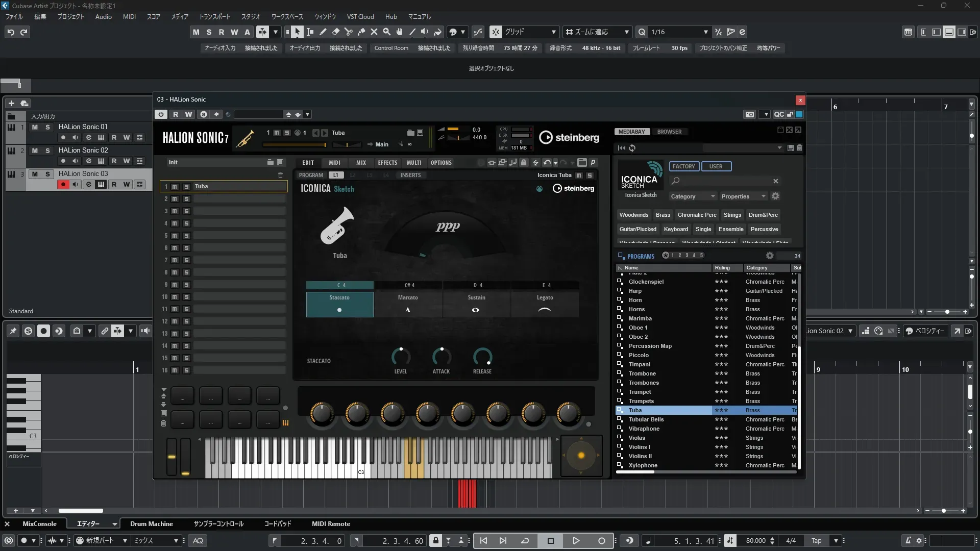Click the ATTACK knob control
The height and width of the screenshot is (551, 980).
point(441,357)
